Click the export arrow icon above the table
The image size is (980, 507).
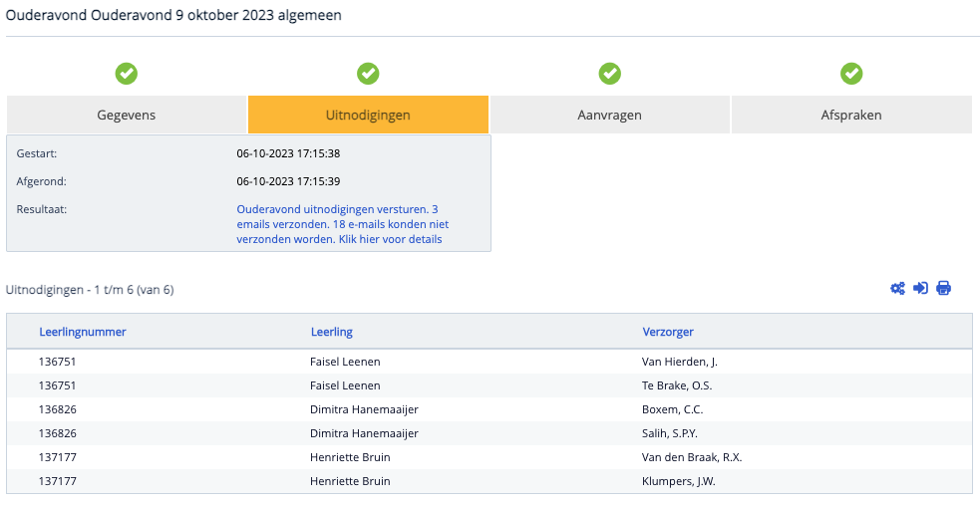920,289
